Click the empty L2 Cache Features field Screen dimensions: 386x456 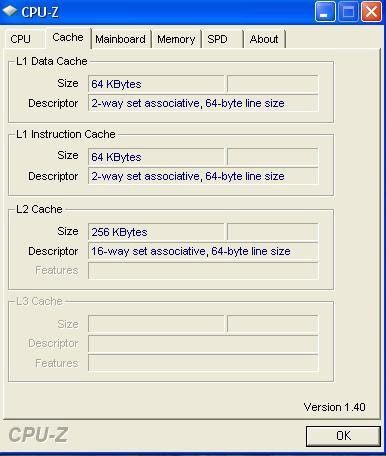click(203, 270)
